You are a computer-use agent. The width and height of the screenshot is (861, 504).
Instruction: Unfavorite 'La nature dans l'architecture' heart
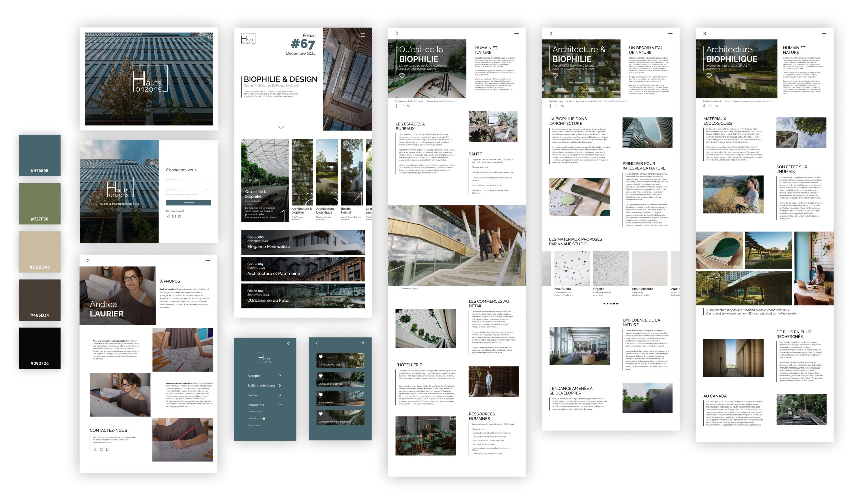pyautogui.click(x=321, y=414)
